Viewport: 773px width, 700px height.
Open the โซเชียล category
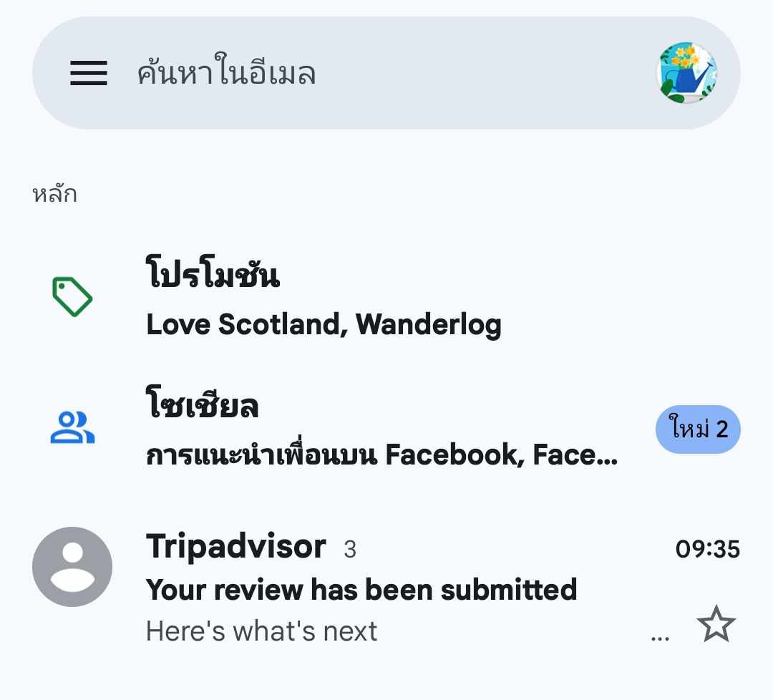coord(386,427)
